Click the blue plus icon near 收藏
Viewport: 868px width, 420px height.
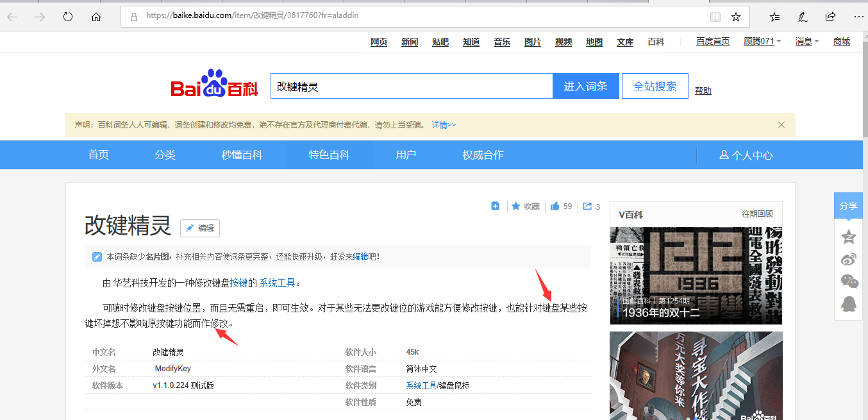(495, 206)
